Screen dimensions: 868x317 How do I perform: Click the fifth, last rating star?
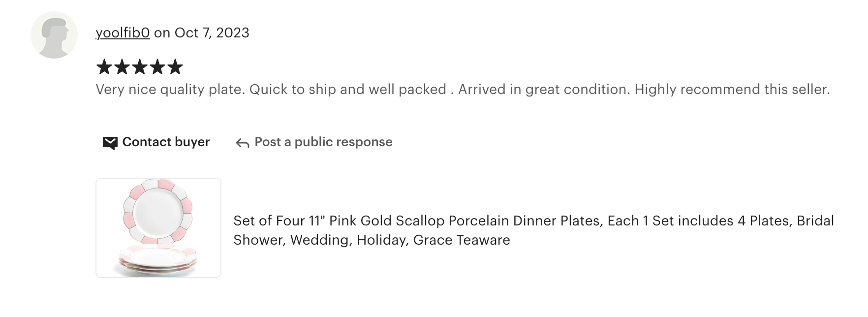coord(175,67)
